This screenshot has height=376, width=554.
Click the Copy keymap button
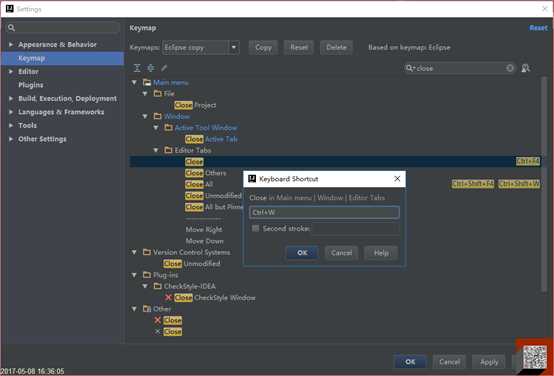[x=263, y=47]
